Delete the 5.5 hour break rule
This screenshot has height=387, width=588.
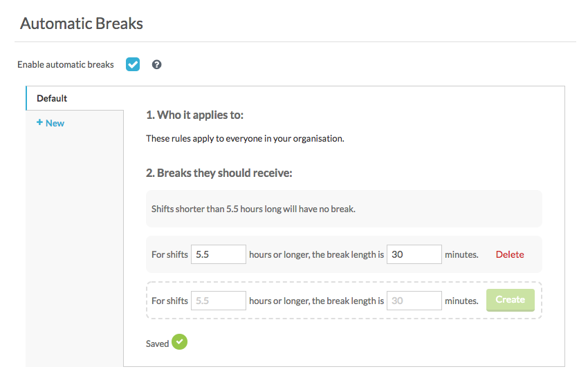(510, 254)
